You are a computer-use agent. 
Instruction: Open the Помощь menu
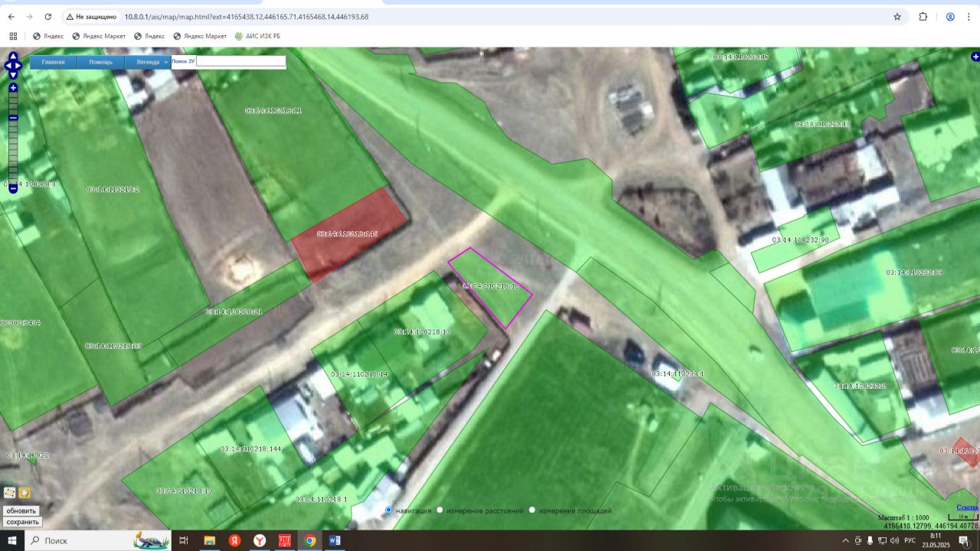tap(100, 62)
